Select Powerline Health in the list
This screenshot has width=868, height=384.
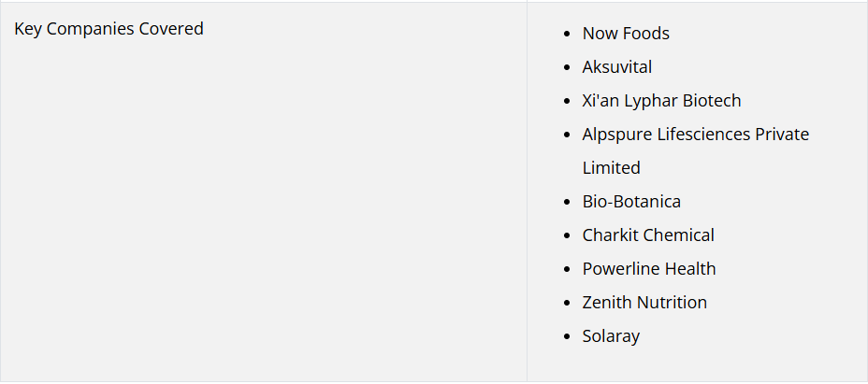click(649, 269)
